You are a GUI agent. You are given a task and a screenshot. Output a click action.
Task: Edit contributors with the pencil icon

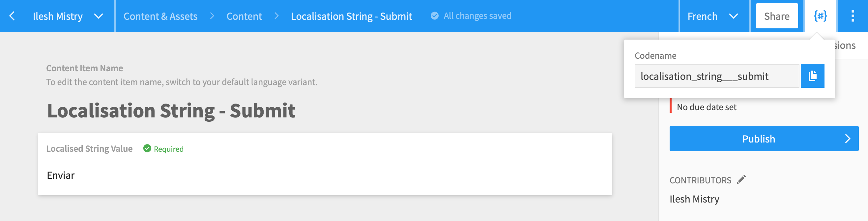coord(741,179)
